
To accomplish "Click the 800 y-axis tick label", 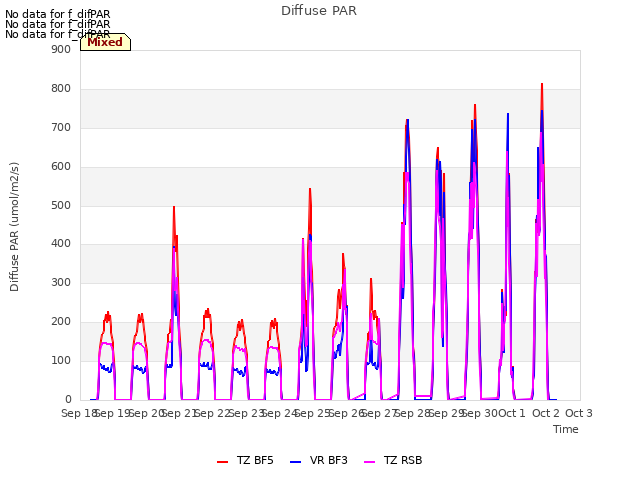I will [x=61, y=89].
